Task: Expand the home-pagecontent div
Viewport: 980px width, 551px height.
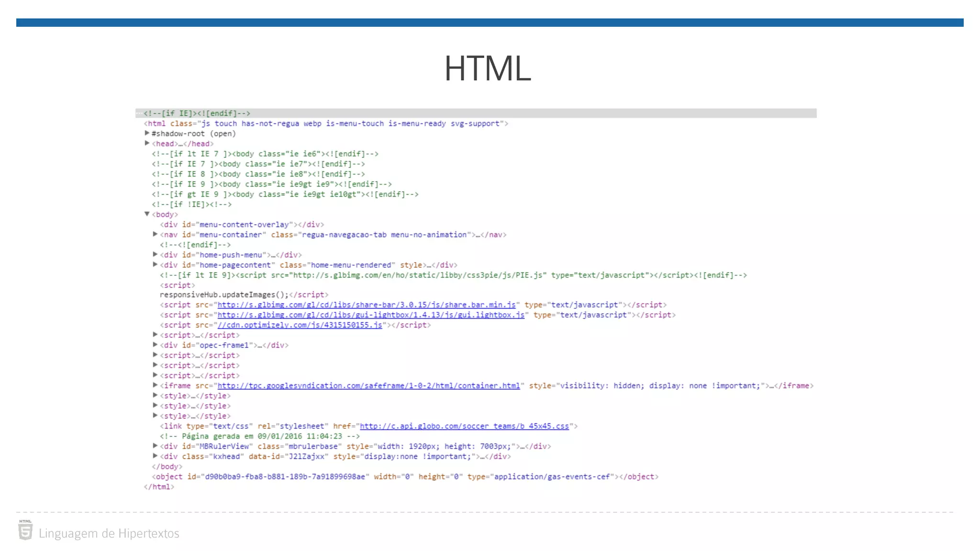Action: 155,264
